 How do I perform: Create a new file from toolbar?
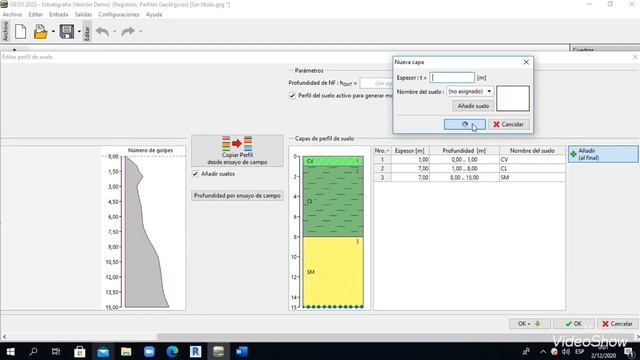coord(20,31)
